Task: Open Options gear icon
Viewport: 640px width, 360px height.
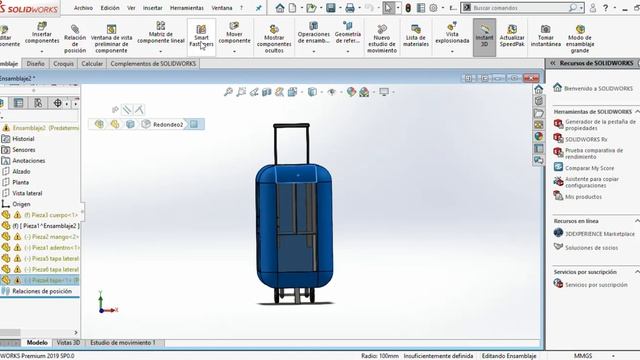Action: [433, 8]
